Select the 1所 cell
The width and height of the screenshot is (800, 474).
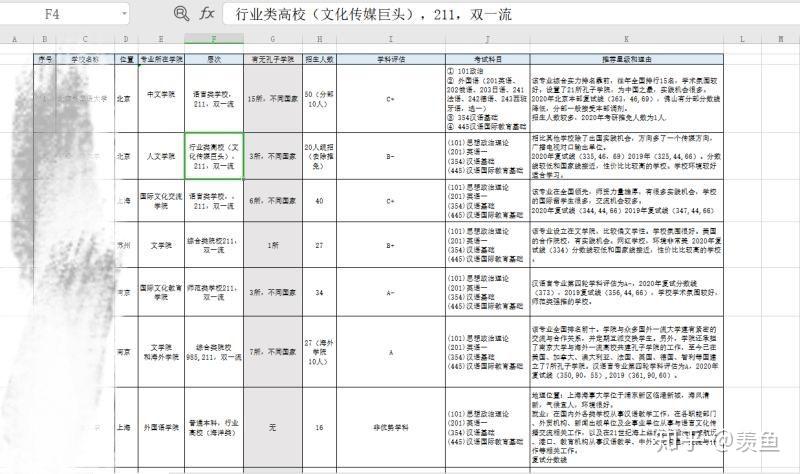(273, 245)
